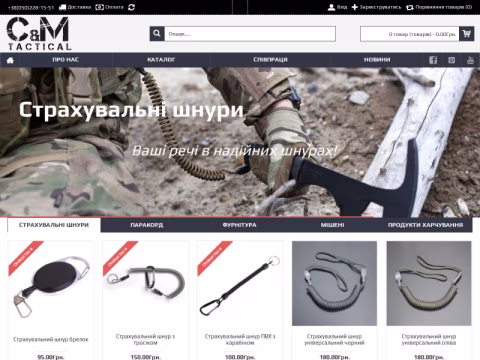Open the cart summary box
The height and width of the screenshot is (360, 480).
click(410, 34)
